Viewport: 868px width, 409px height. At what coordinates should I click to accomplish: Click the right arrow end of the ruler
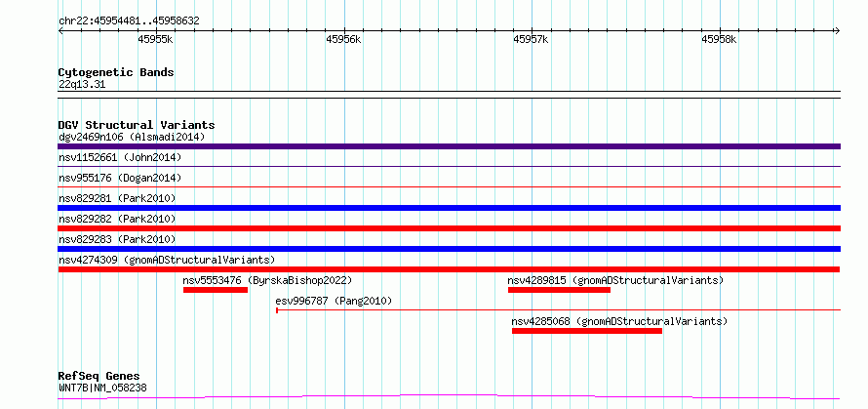click(837, 30)
